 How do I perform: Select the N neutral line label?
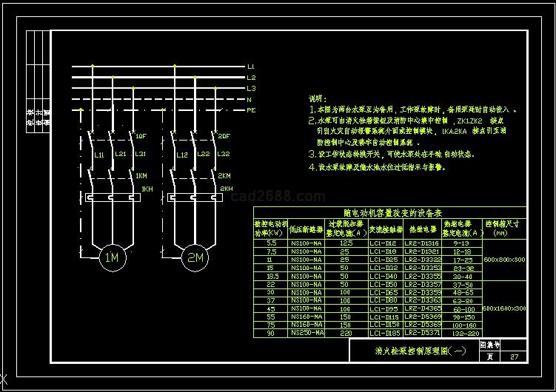(249, 99)
